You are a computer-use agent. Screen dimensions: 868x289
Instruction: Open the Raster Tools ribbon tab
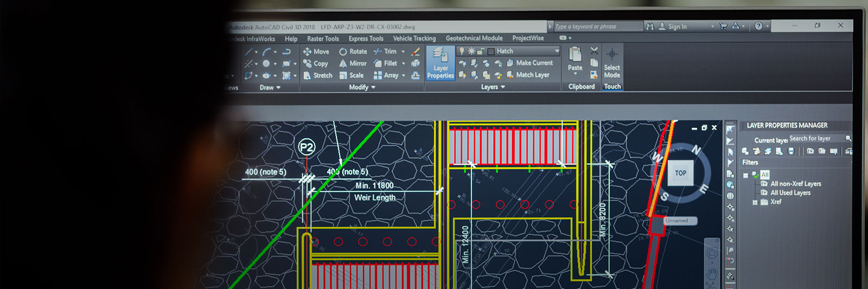click(323, 38)
